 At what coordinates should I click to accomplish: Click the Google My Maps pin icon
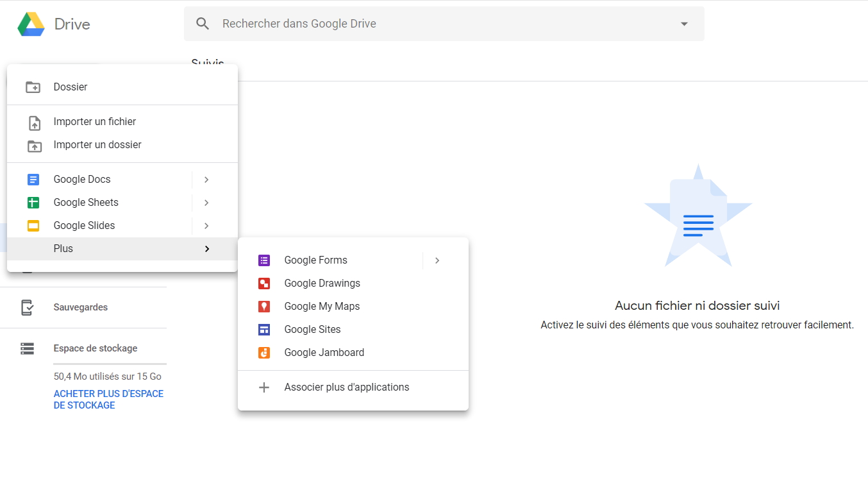(x=264, y=307)
